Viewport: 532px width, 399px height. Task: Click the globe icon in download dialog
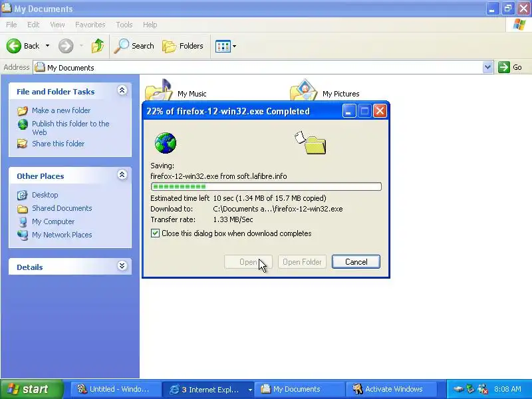(165, 143)
